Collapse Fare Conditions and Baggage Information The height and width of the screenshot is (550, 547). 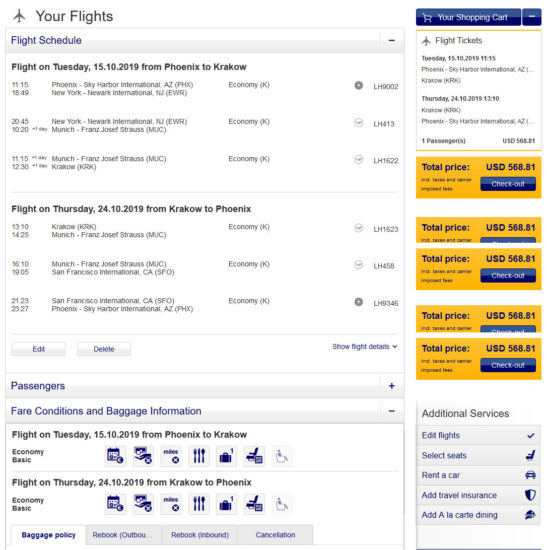[392, 411]
